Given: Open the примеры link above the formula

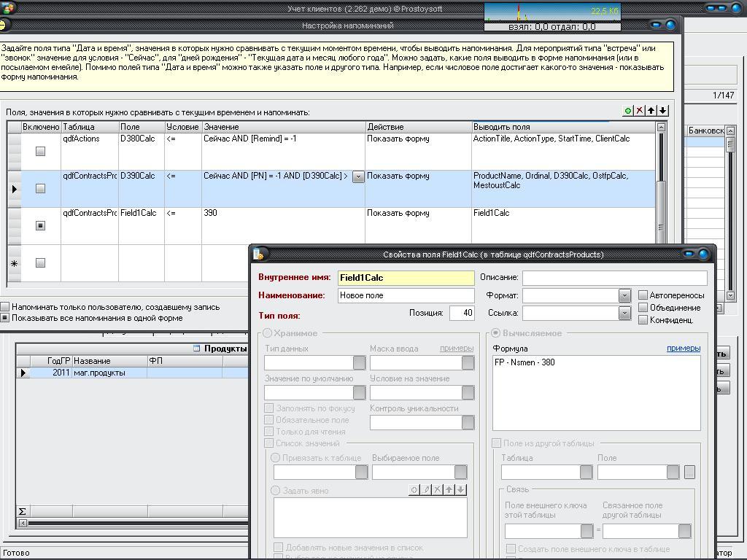Looking at the screenshot, I should coord(683,349).
